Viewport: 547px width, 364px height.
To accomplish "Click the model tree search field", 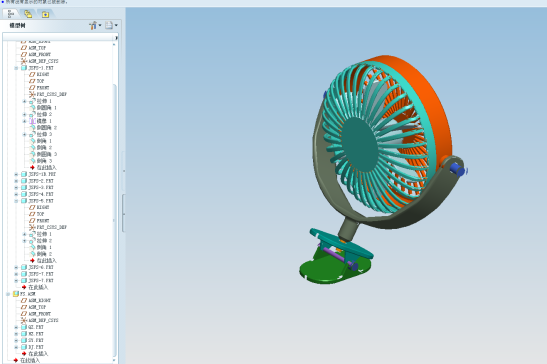I will click(58, 37).
